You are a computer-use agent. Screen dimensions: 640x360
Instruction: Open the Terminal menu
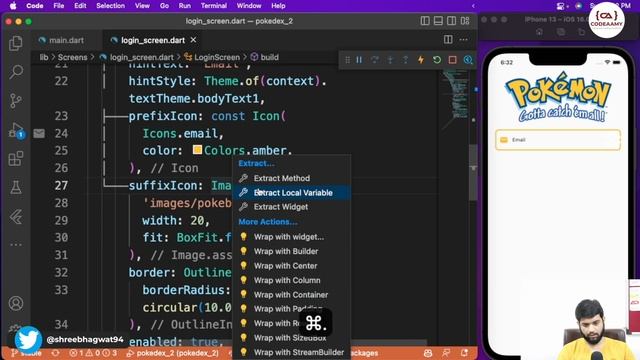pyautogui.click(x=213, y=6)
